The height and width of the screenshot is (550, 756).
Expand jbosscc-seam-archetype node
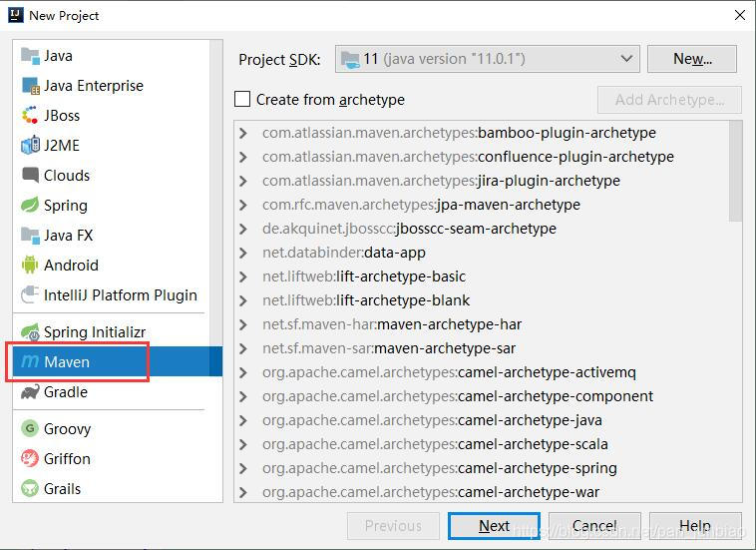[243, 229]
